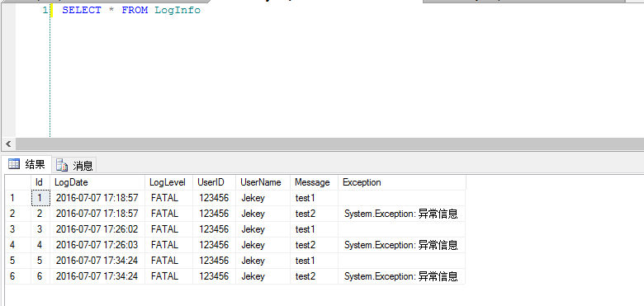644x306 pixels.
Task: Select the Exception column header
Action: pyautogui.click(x=402, y=182)
